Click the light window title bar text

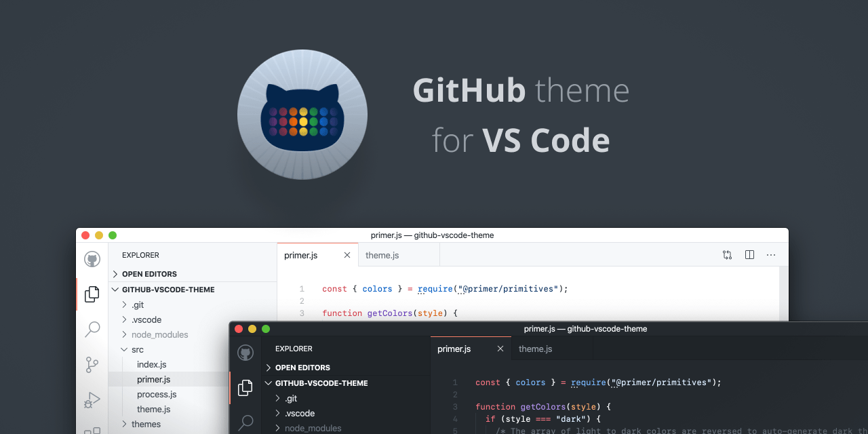point(432,235)
